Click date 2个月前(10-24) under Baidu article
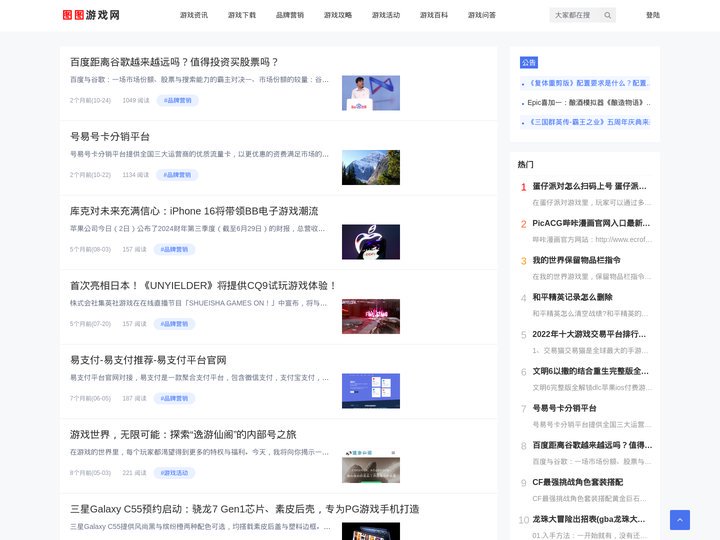The height and width of the screenshot is (540, 720). 90,100
